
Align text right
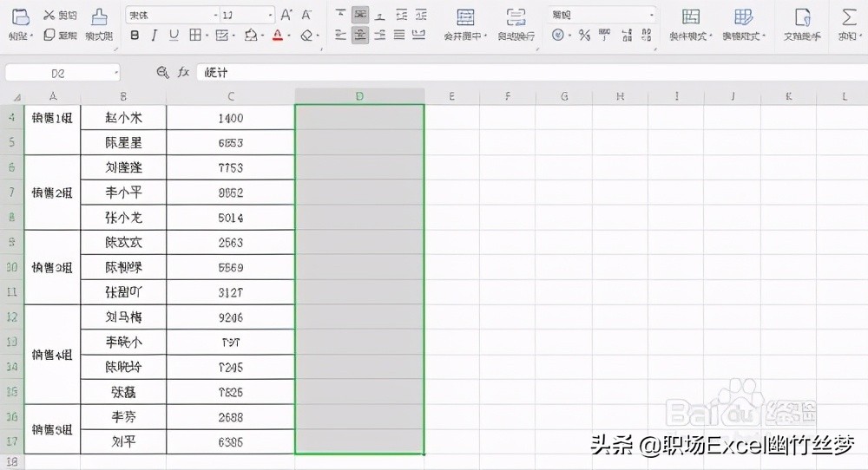point(380,36)
